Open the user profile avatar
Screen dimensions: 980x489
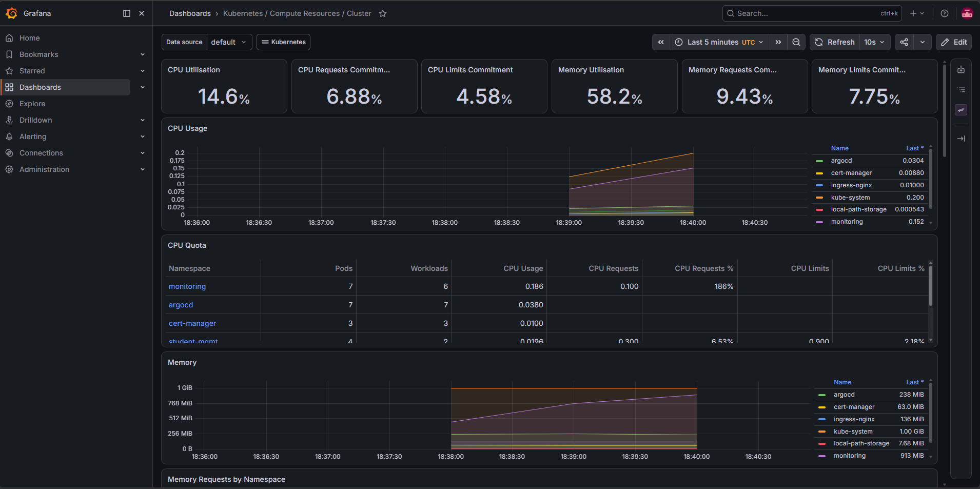pos(967,13)
